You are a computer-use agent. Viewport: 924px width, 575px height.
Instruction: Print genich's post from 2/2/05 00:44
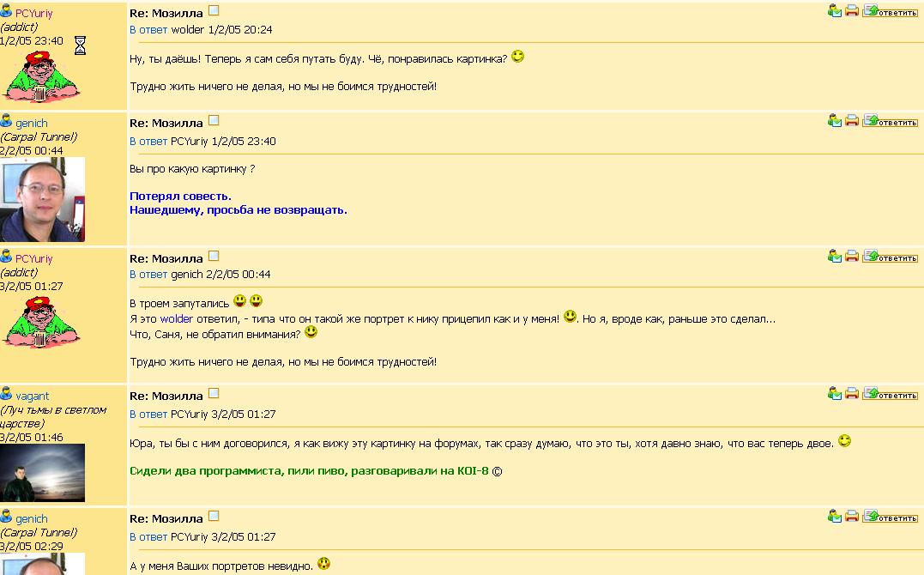click(x=852, y=121)
